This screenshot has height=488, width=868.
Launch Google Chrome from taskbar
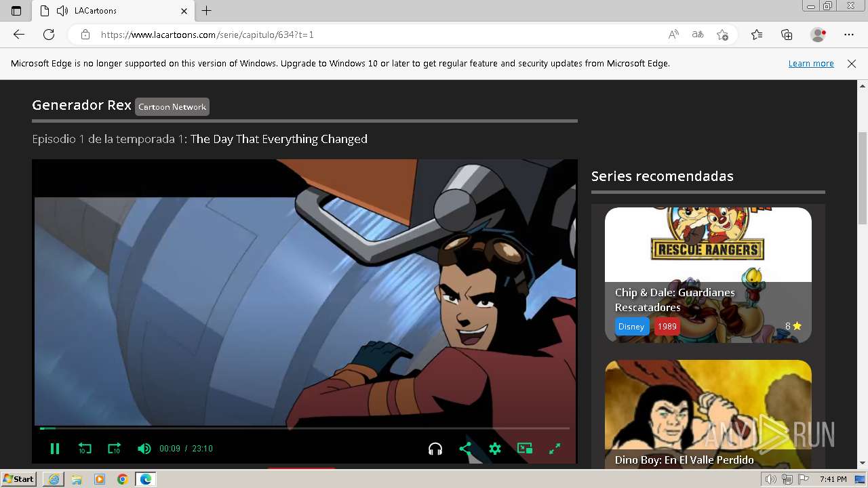123,479
